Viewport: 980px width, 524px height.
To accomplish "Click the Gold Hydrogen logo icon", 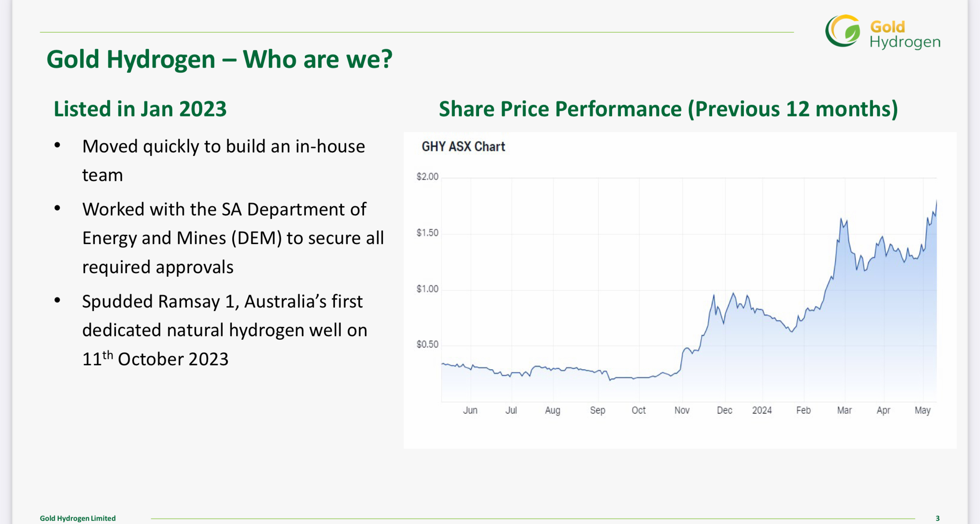I will (x=843, y=31).
